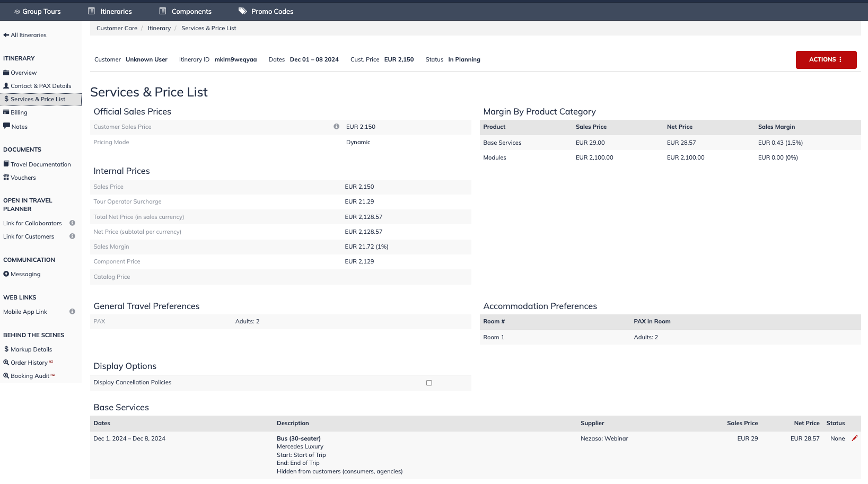Click the book icon beside Travel Documentation
Screen dimensions: 868x484
tap(6, 164)
